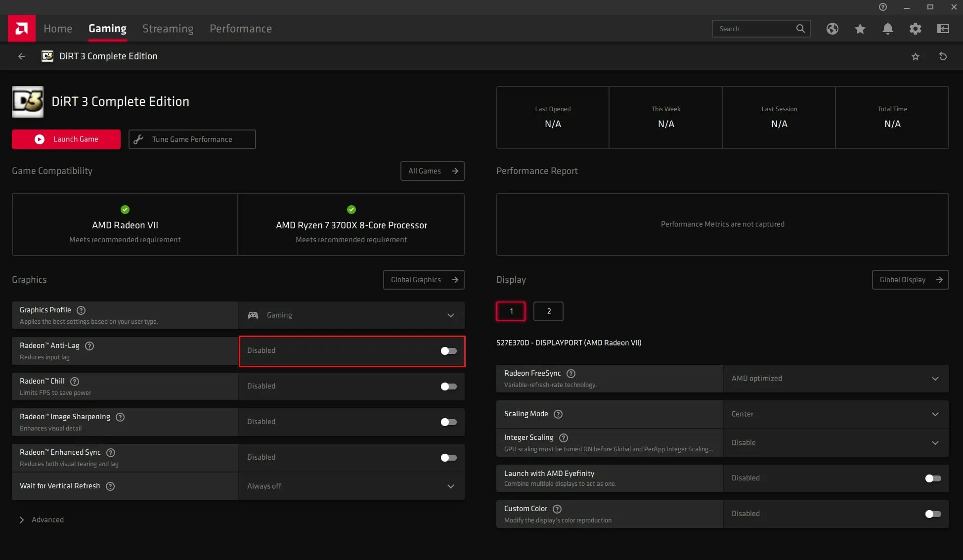Switch to the Streaming tab
963x560 pixels.
tap(168, 29)
